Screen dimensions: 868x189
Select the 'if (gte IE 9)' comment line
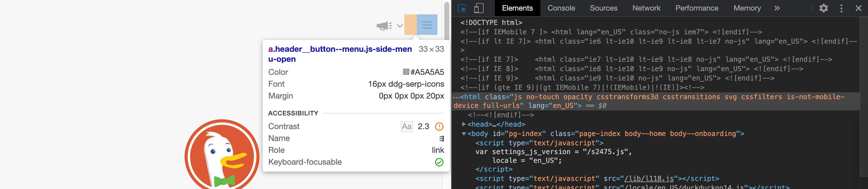[582, 88]
